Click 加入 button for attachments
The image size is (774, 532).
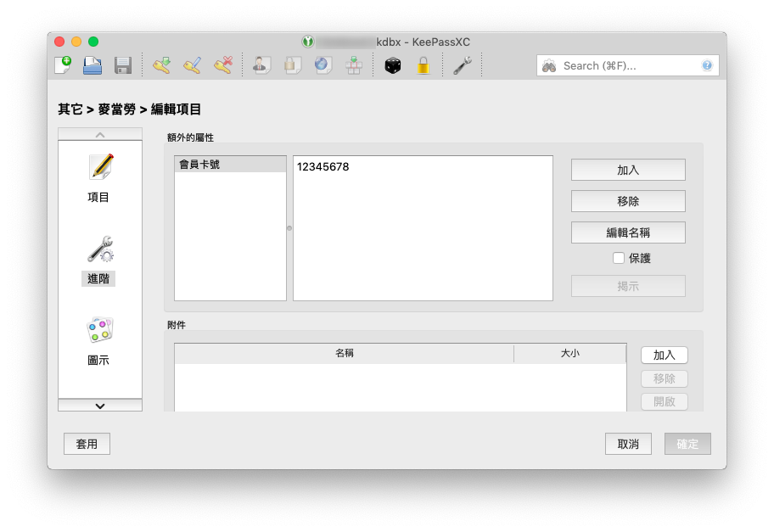pyautogui.click(x=664, y=355)
